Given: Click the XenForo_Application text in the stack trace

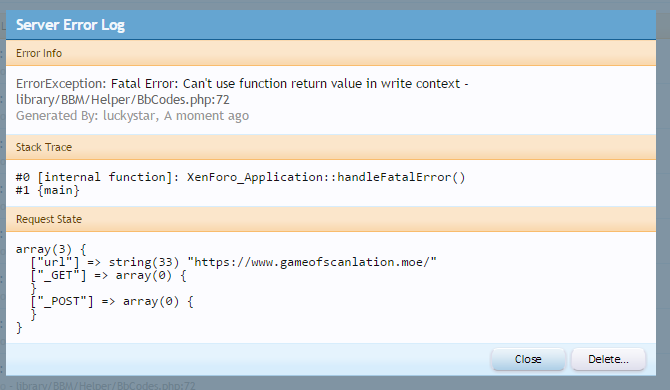Looking at the screenshot, I should [x=254, y=177].
